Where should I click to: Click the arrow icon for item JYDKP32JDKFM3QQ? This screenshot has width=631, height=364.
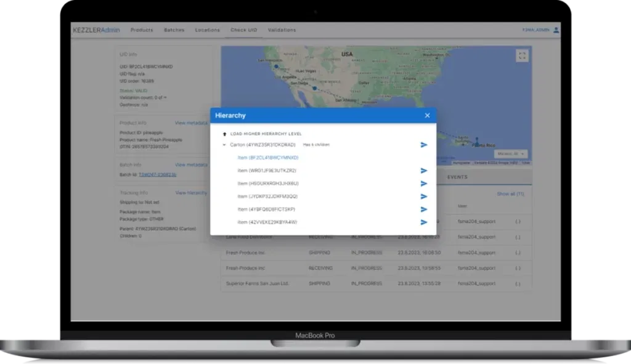(x=423, y=196)
